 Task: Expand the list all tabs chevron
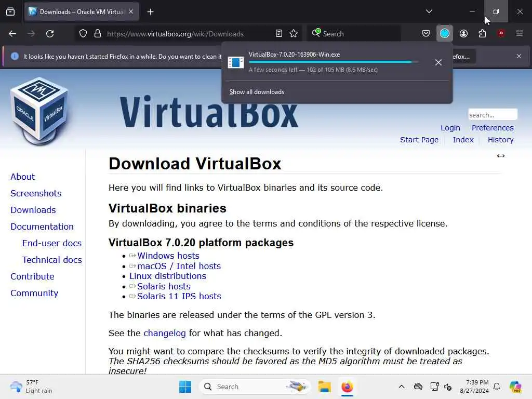tap(429, 11)
